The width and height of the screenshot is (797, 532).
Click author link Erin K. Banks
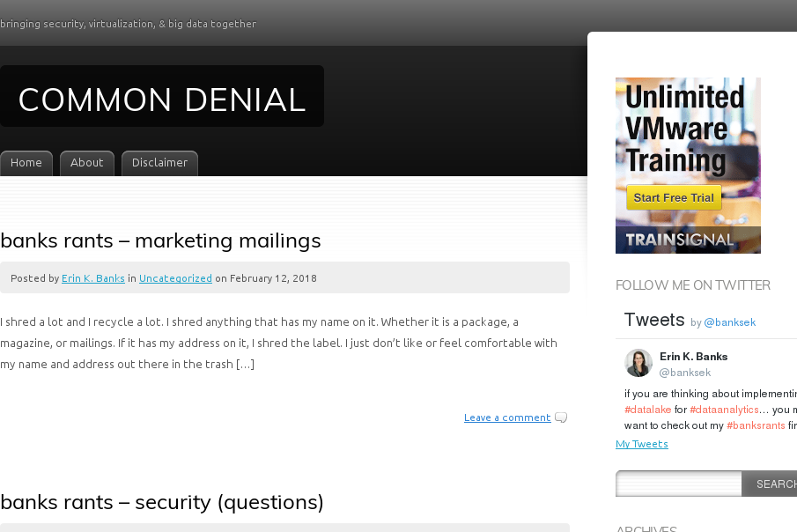[x=93, y=278]
